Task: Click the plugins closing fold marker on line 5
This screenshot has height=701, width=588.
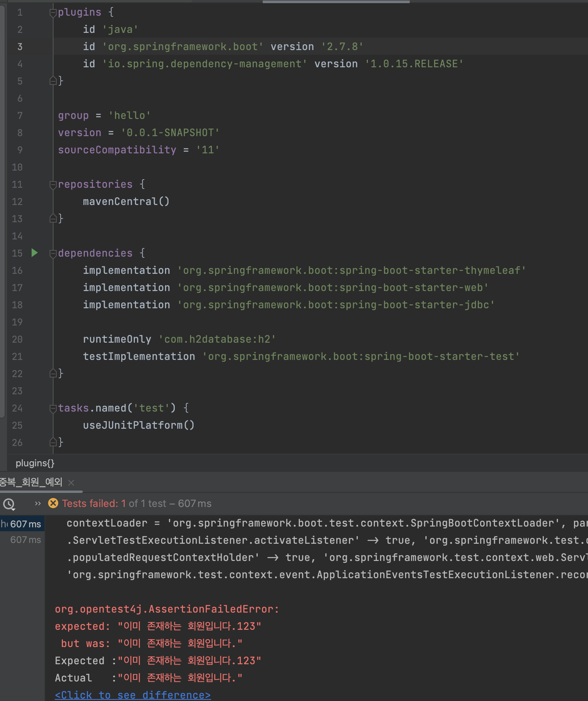Action: click(53, 81)
